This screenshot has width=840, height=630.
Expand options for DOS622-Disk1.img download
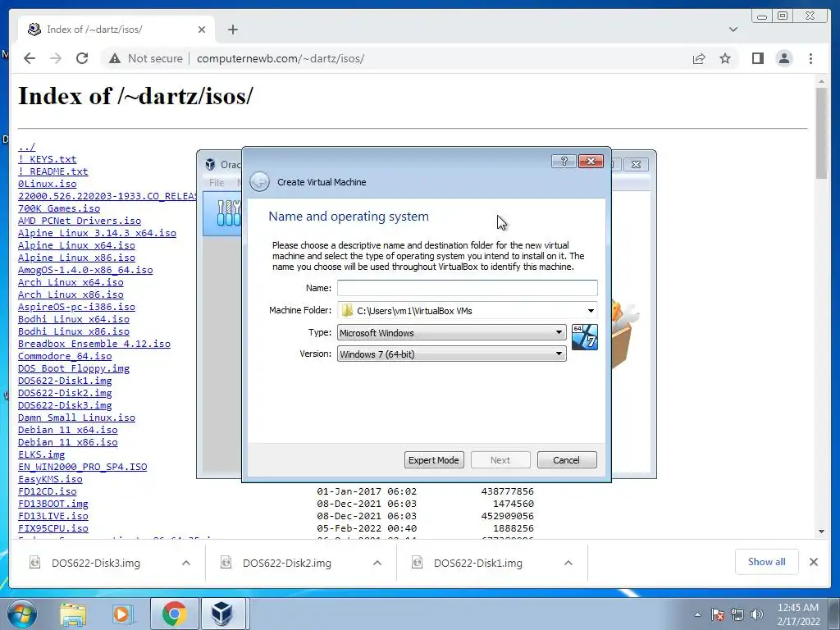point(568,563)
